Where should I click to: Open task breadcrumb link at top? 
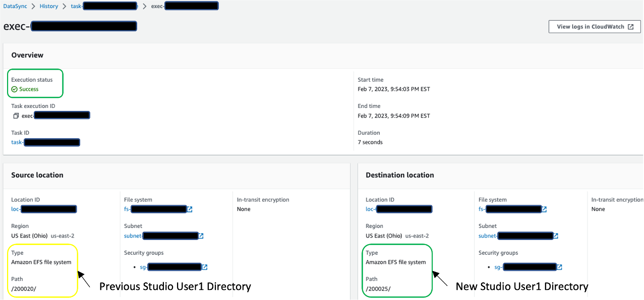pos(104,6)
